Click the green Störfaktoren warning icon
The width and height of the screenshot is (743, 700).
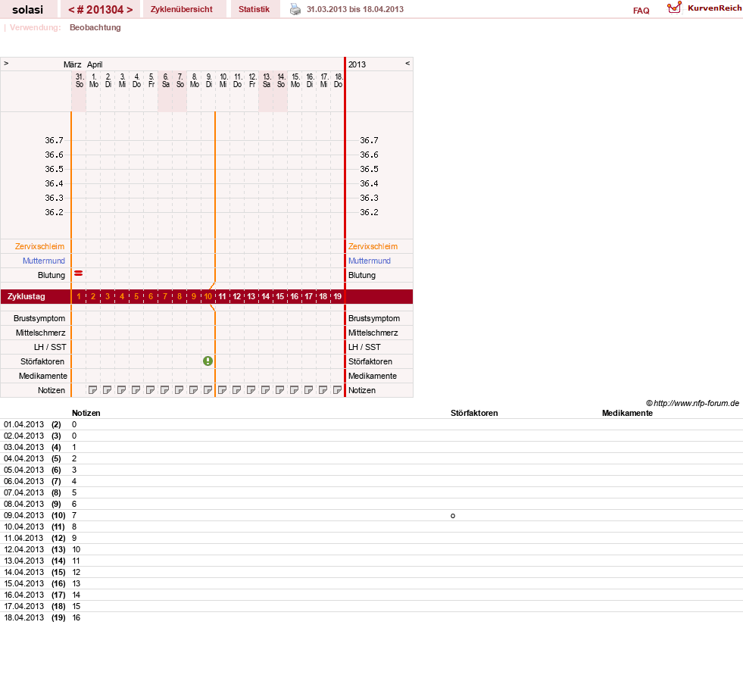(x=208, y=361)
